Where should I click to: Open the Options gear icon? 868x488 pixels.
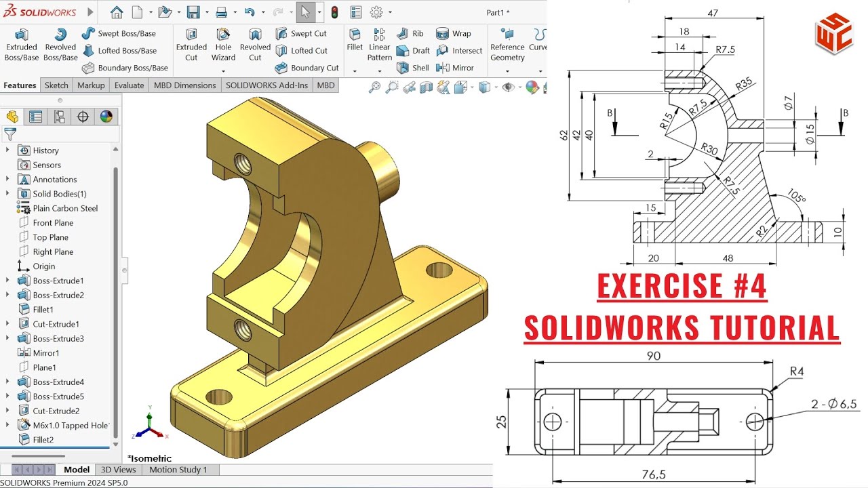click(376, 12)
